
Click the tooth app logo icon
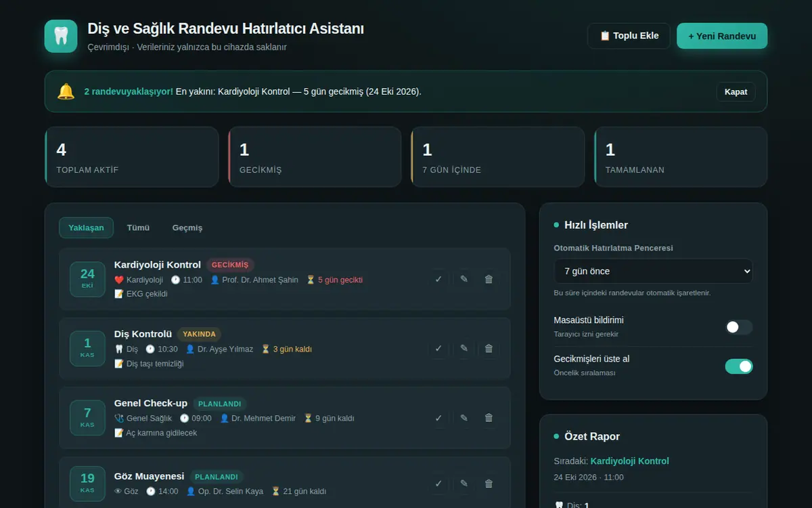[62, 36]
